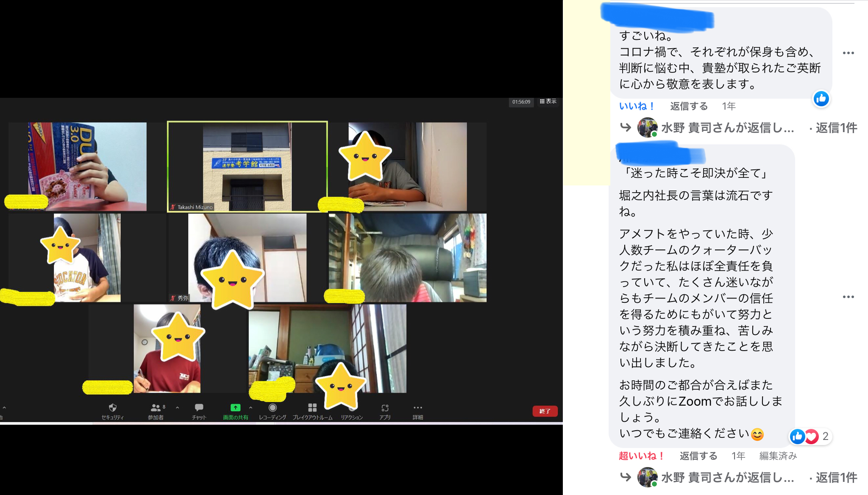This screenshot has width=868, height=495.
Task: Open the options dots beside the second comment
Action: (x=848, y=297)
